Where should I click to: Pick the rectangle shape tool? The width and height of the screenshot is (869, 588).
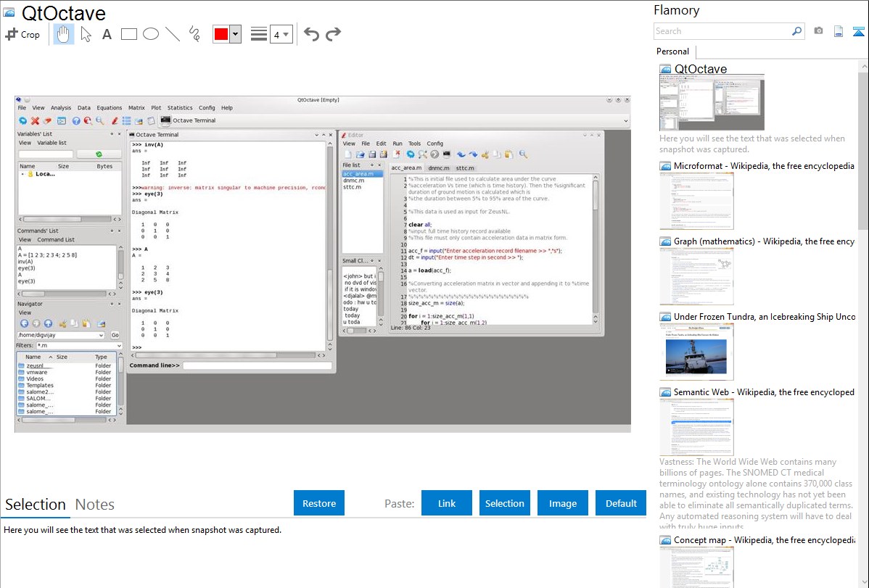[x=128, y=34]
